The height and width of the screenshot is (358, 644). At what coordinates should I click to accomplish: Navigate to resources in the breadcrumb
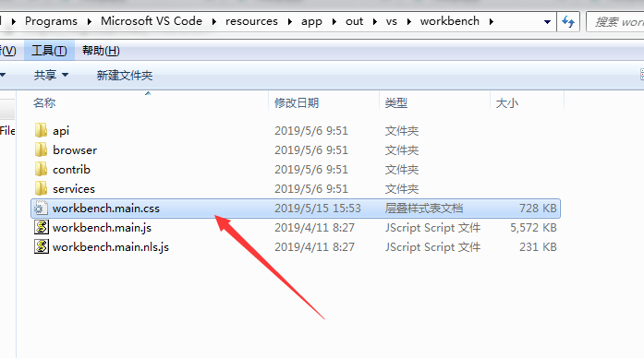click(x=251, y=21)
